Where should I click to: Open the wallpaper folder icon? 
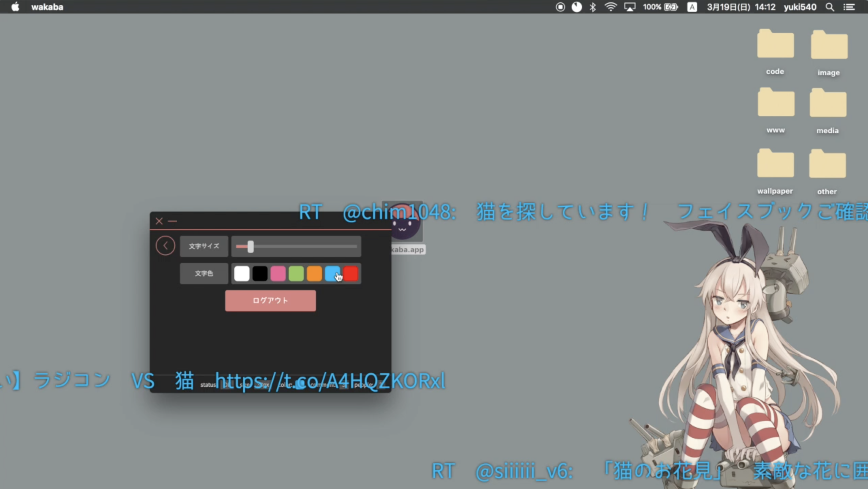[775, 164]
